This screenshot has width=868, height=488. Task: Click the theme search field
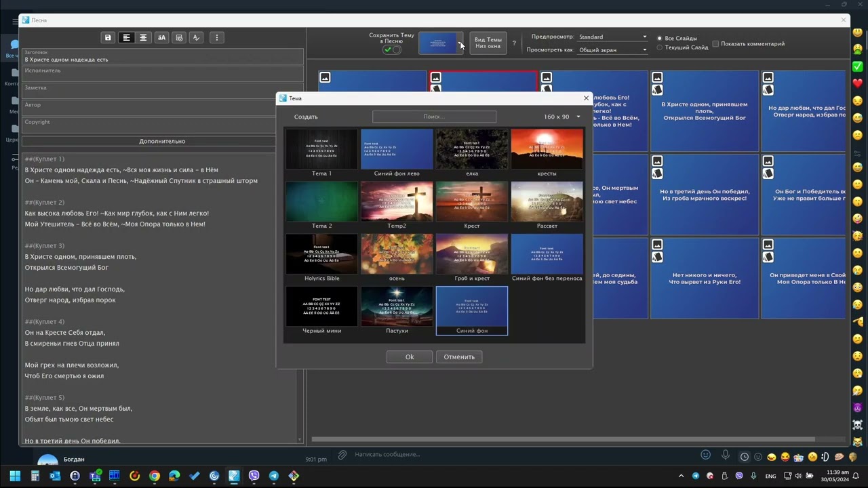(x=434, y=117)
